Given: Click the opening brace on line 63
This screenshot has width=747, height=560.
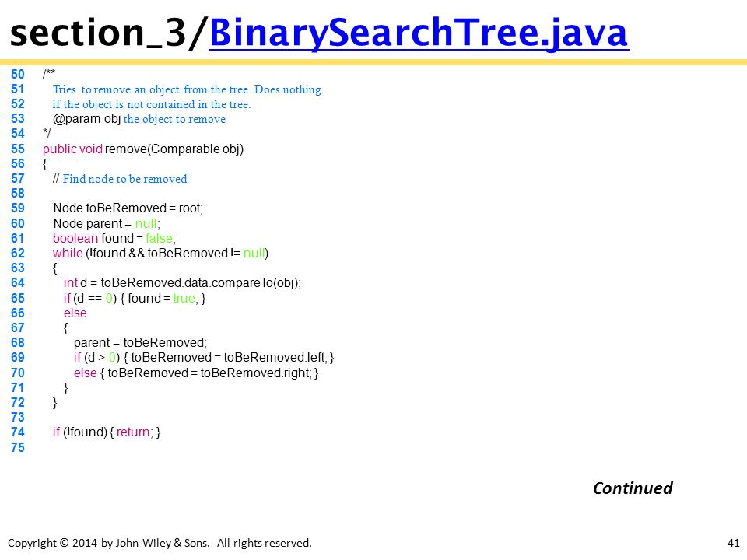Looking at the screenshot, I should [54, 268].
